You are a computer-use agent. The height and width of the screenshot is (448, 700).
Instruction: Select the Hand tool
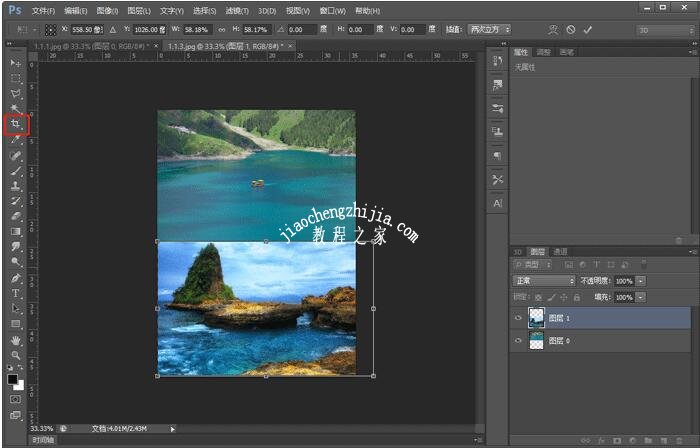[16, 340]
